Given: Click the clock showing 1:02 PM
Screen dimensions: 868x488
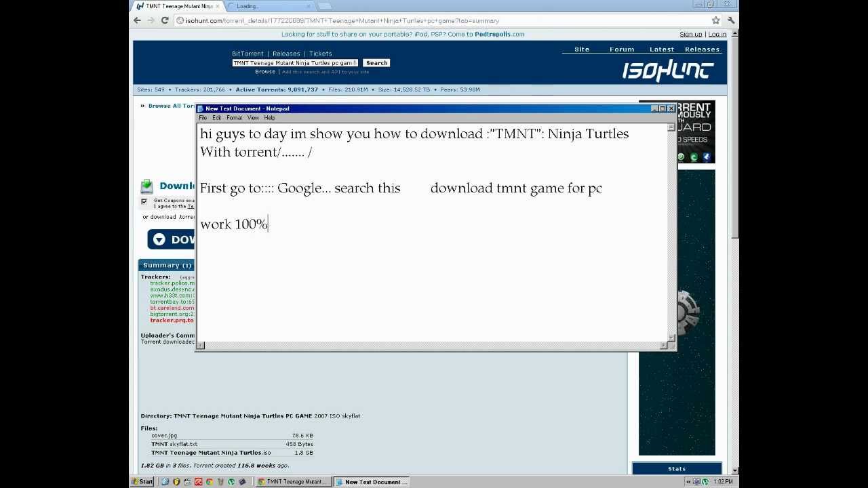Looking at the screenshot, I should [723, 482].
